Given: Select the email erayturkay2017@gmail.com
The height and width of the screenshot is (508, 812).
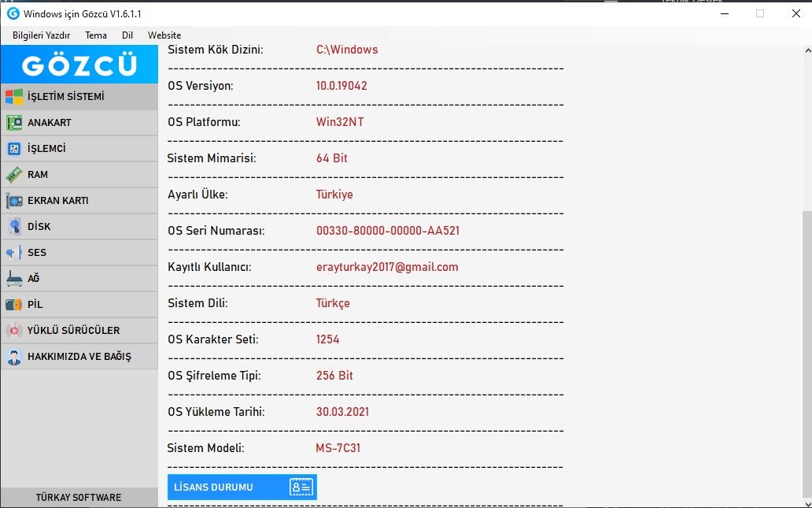Looking at the screenshot, I should click(x=387, y=267).
